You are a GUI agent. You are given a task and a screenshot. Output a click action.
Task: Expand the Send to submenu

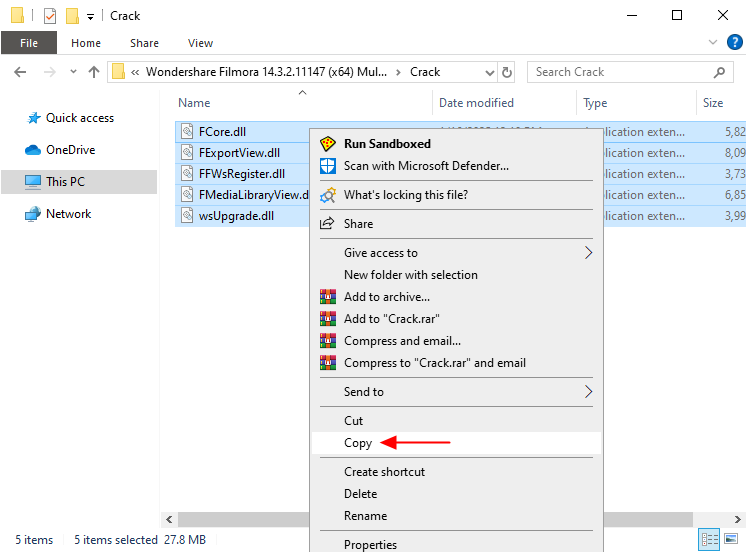588,392
